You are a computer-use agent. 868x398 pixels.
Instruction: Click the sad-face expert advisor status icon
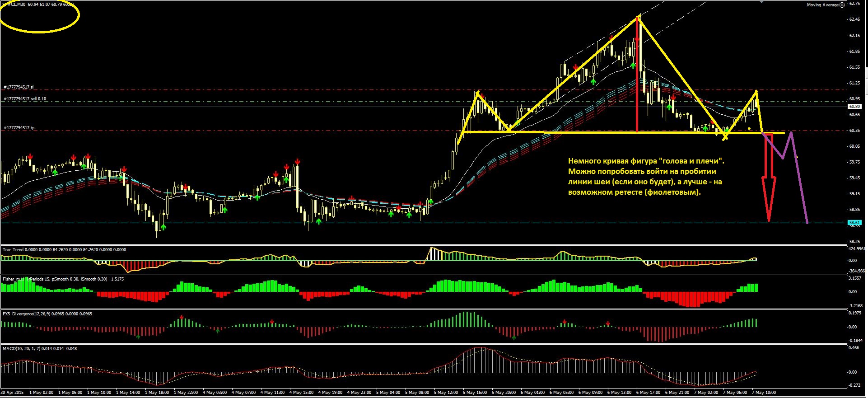843,5
